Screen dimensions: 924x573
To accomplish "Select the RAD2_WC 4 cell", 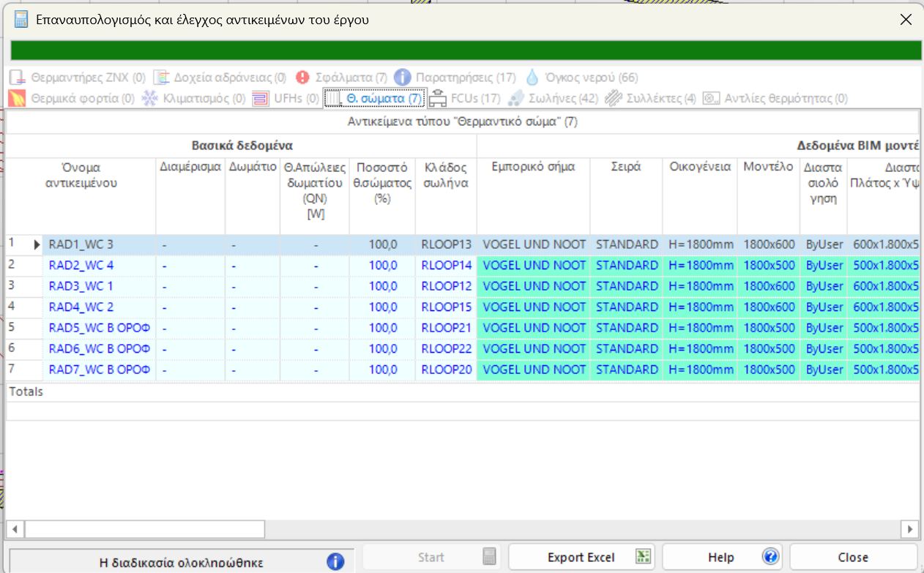I will point(99,265).
